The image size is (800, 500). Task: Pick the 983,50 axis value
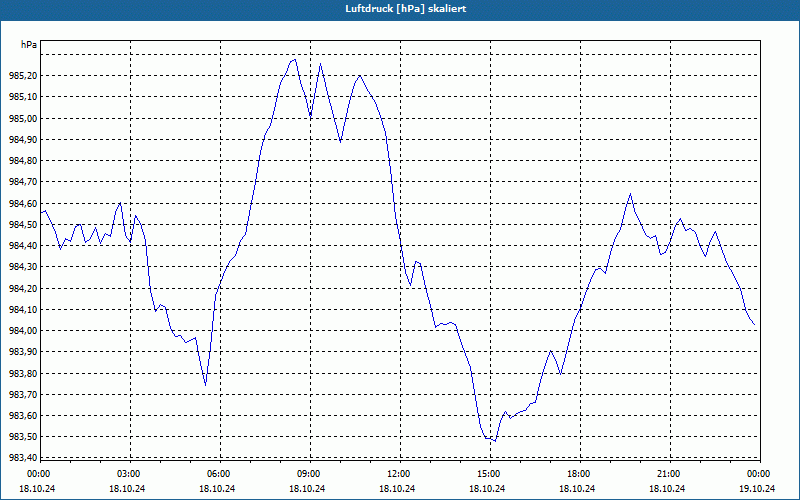(x=23, y=437)
